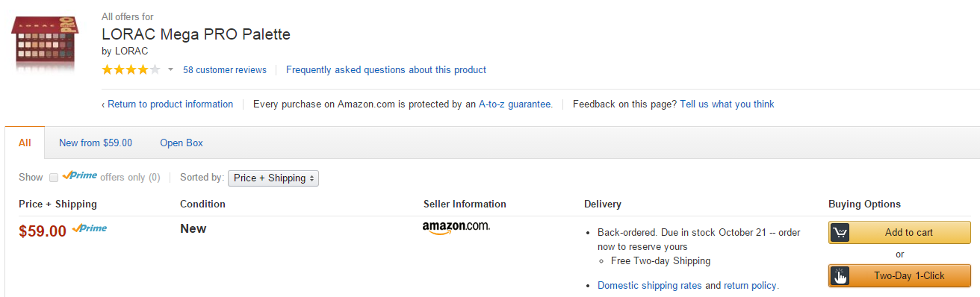Open Frequently asked questions about this product

coord(386,70)
